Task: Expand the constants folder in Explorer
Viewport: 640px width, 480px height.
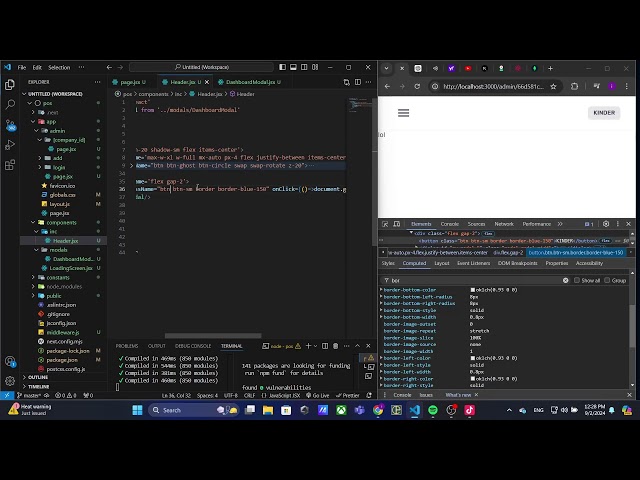Action: pyautogui.click(x=33, y=278)
